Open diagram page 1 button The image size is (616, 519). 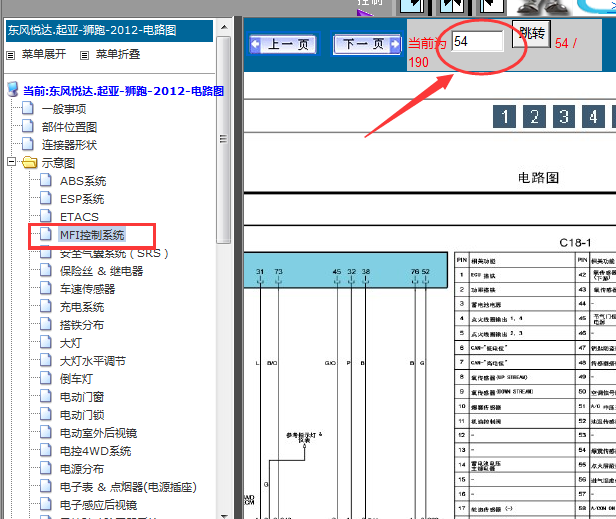click(x=504, y=117)
